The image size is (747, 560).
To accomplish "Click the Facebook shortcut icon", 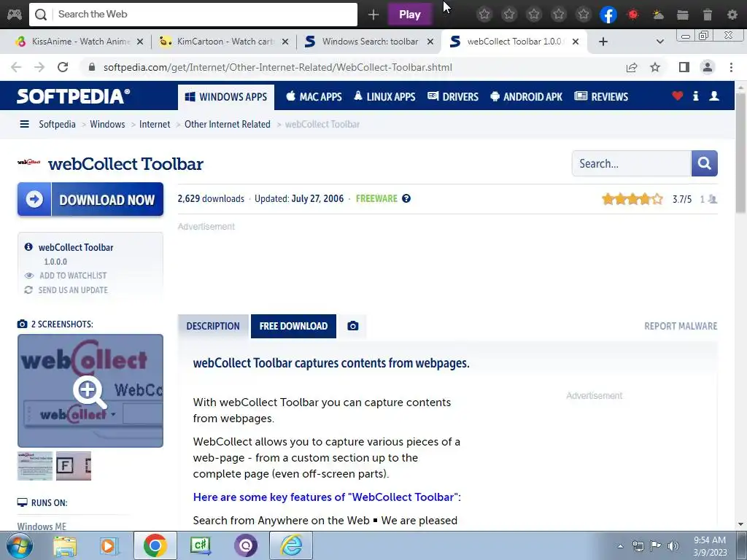I will click(608, 15).
